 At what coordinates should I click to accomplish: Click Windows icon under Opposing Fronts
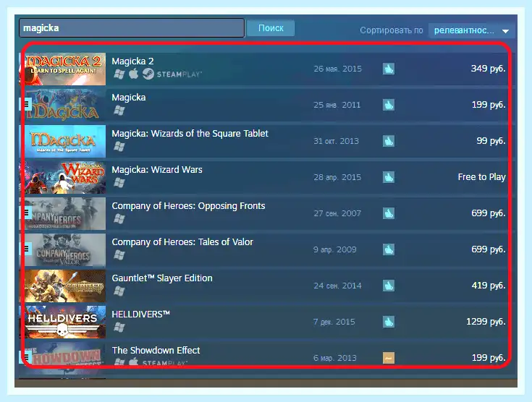click(119, 218)
